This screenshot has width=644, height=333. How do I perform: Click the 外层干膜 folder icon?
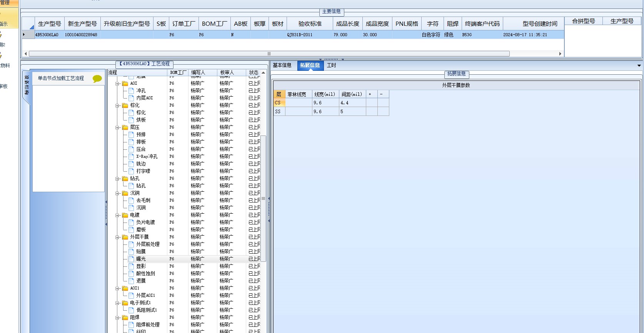point(125,237)
